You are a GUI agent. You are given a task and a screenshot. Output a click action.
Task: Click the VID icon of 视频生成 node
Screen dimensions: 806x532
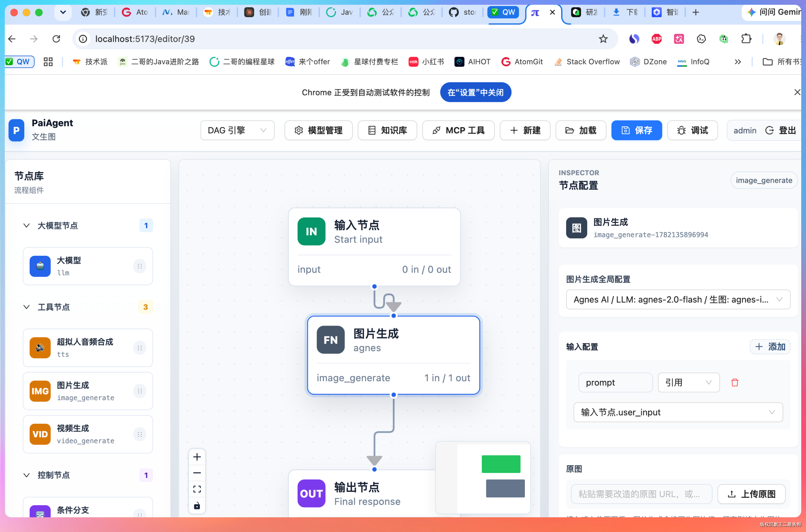pyautogui.click(x=40, y=434)
